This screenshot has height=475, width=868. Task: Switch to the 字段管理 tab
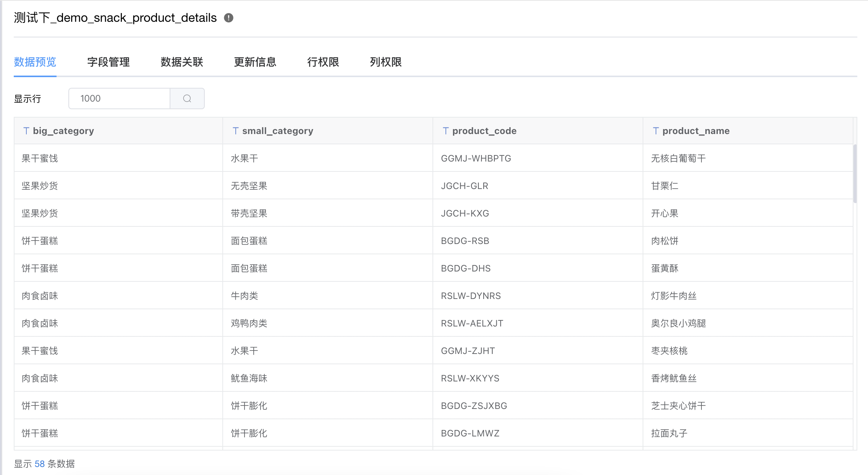tap(108, 62)
